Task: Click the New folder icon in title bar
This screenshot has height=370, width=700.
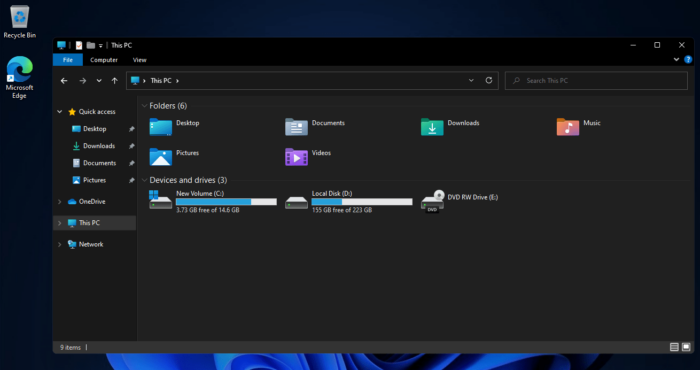Action: (91, 45)
